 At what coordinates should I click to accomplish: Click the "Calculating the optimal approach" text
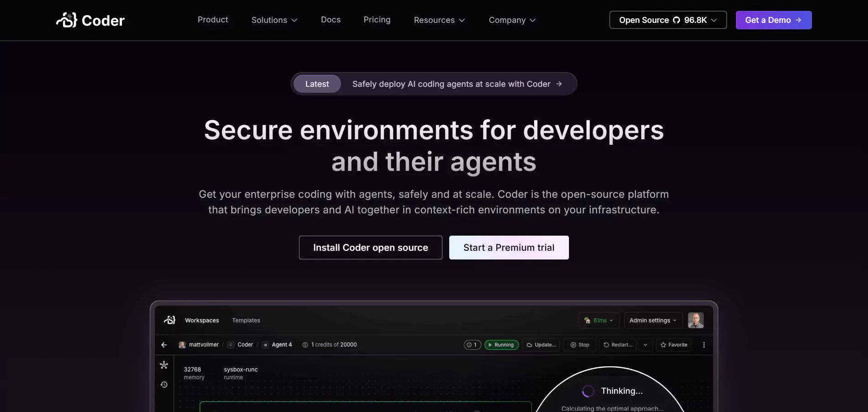(612, 408)
